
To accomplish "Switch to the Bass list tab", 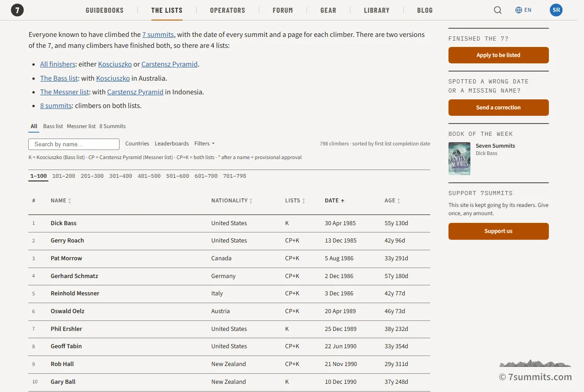I will 53,126.
